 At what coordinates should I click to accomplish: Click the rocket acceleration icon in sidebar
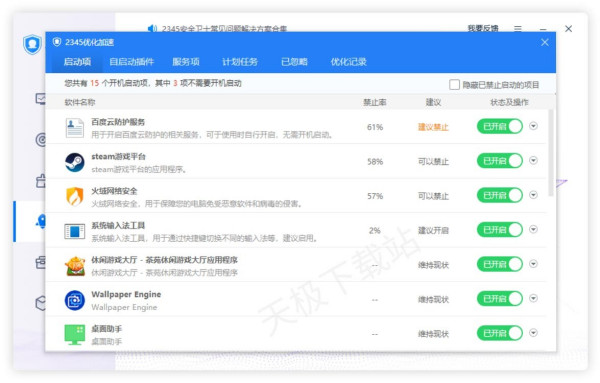[x=41, y=221]
